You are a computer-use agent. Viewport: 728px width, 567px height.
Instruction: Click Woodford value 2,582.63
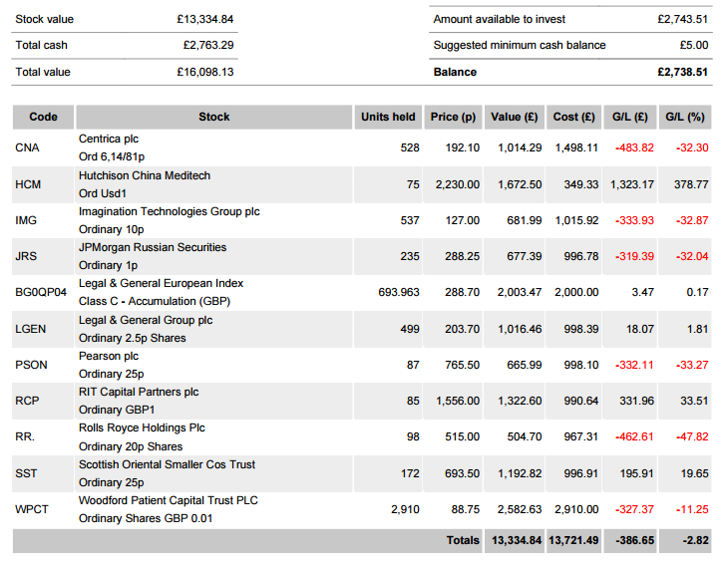tap(520, 509)
